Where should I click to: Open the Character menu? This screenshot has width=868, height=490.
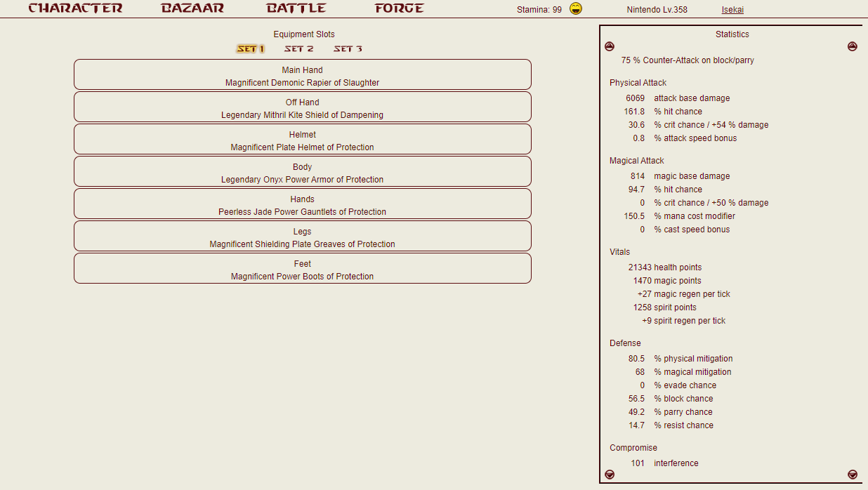[75, 8]
